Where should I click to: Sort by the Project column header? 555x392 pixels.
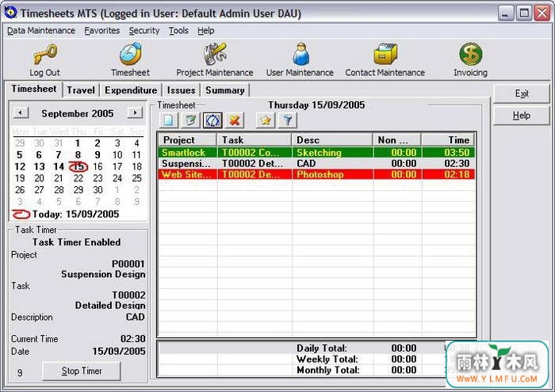coord(188,140)
